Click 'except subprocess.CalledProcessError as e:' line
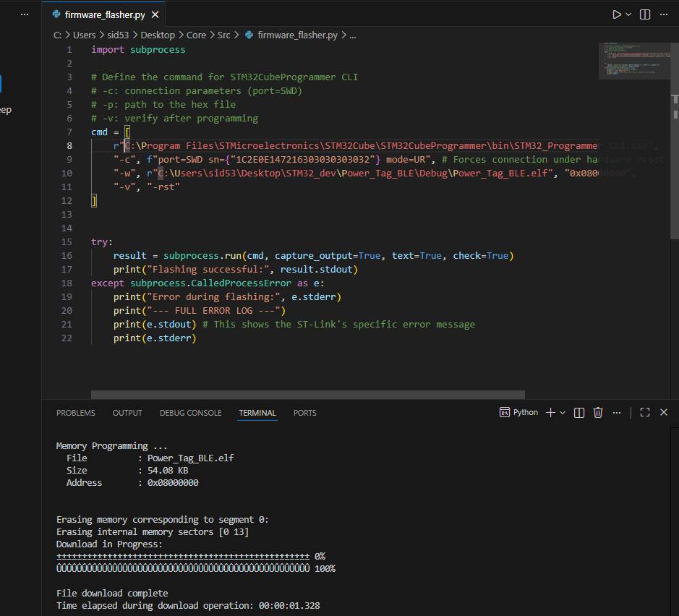679x616 pixels. (x=208, y=283)
